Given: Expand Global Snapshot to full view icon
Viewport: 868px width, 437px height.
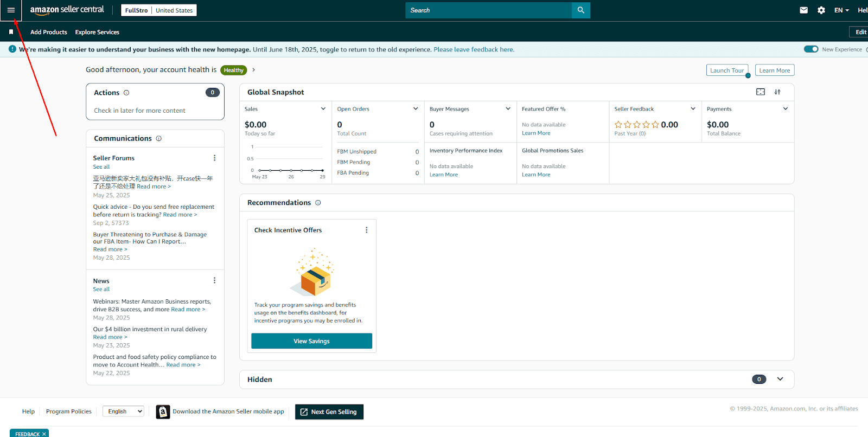Looking at the screenshot, I should pos(761,92).
